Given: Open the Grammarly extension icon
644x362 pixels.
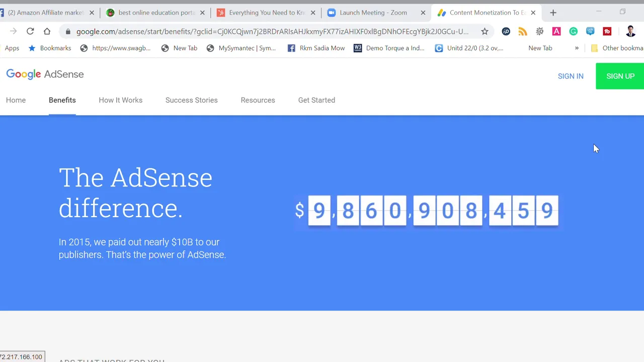Looking at the screenshot, I should pyautogui.click(x=574, y=32).
